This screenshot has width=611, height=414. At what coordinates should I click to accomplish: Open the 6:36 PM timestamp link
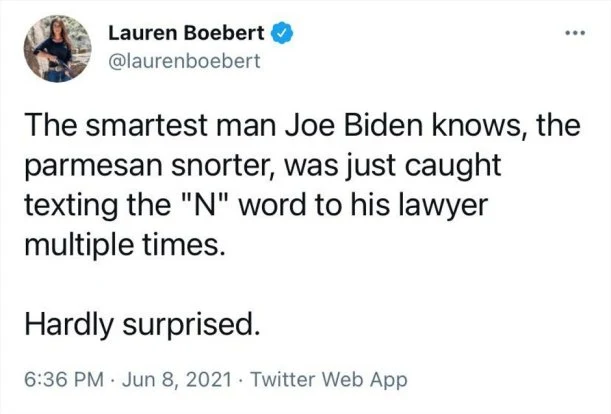coord(64,379)
